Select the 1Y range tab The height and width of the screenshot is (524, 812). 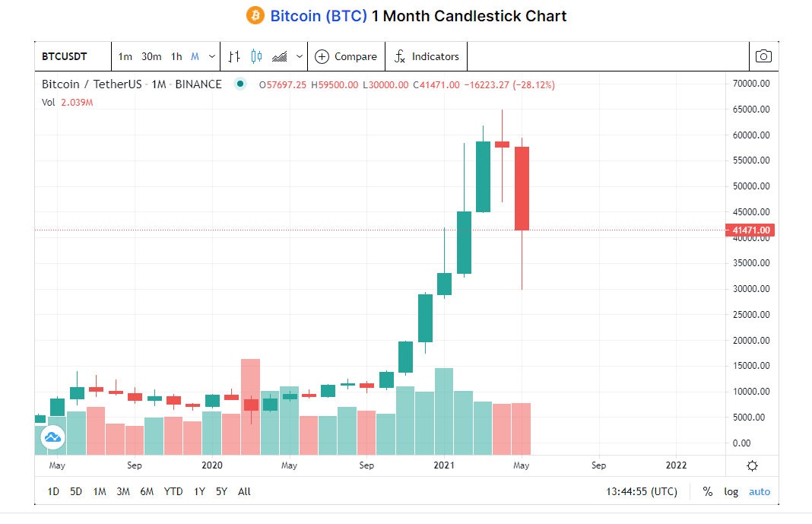click(198, 491)
